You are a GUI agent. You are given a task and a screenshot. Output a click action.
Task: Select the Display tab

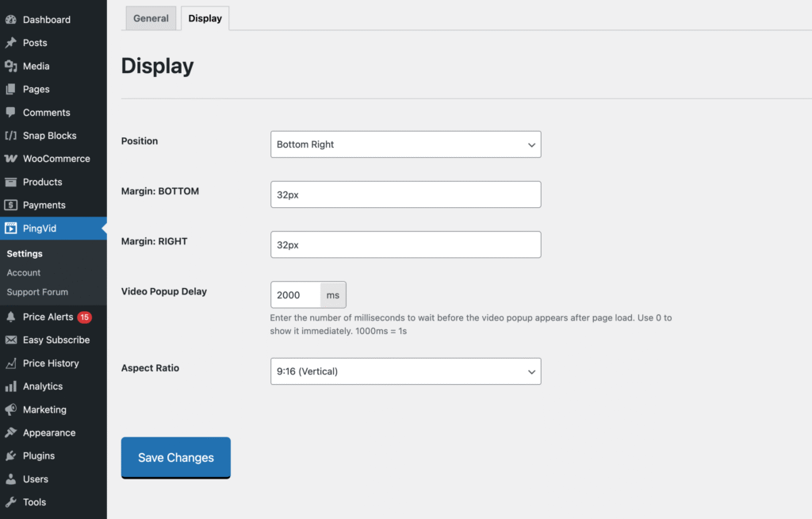click(205, 18)
